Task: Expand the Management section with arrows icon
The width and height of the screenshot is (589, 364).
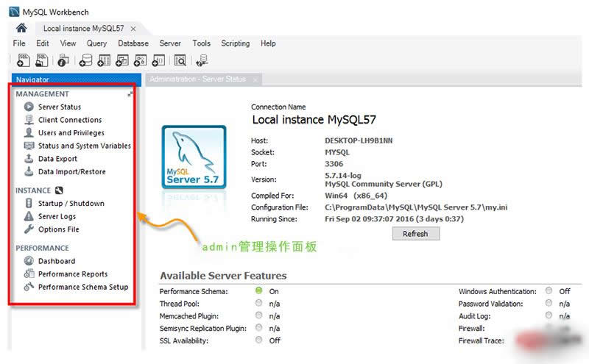Action: coord(130,94)
